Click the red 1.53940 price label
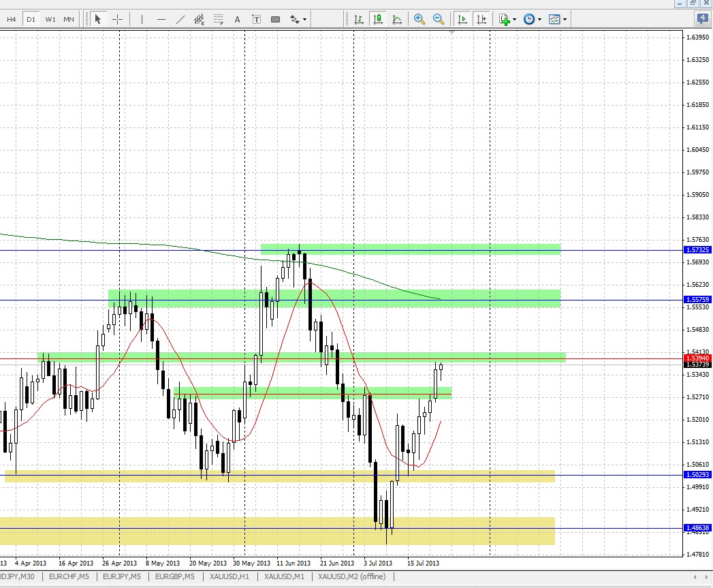Viewport: 713px width, 588px height. (697, 358)
